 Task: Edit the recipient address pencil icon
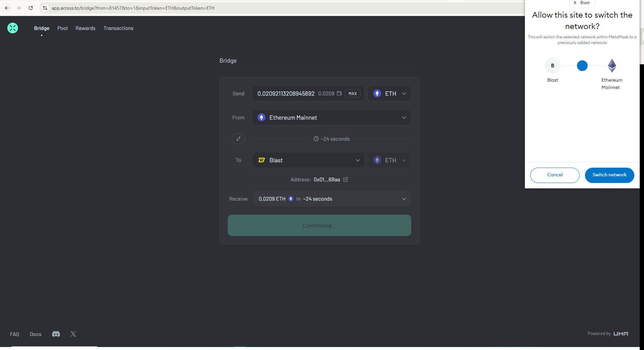pyautogui.click(x=346, y=179)
